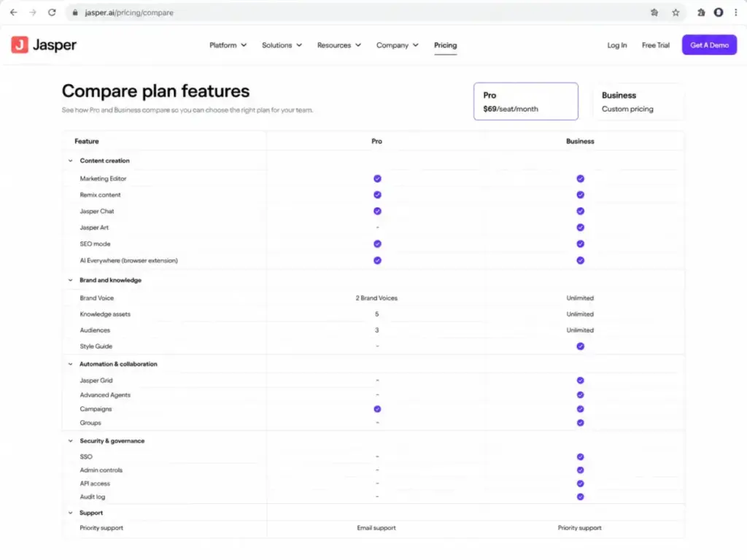Click the Log In link
747x560 pixels.
(x=617, y=45)
